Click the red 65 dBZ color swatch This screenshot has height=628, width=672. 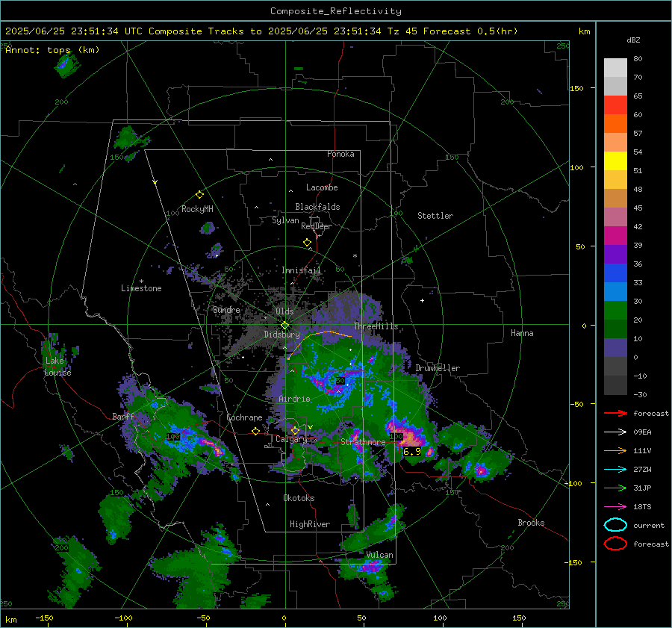[615, 105]
